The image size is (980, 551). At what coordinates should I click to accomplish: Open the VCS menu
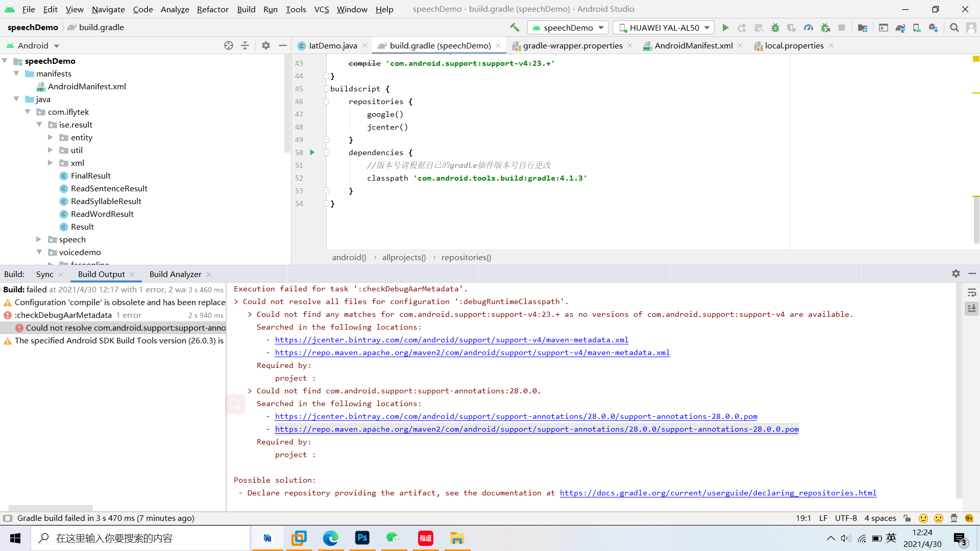[x=322, y=9]
